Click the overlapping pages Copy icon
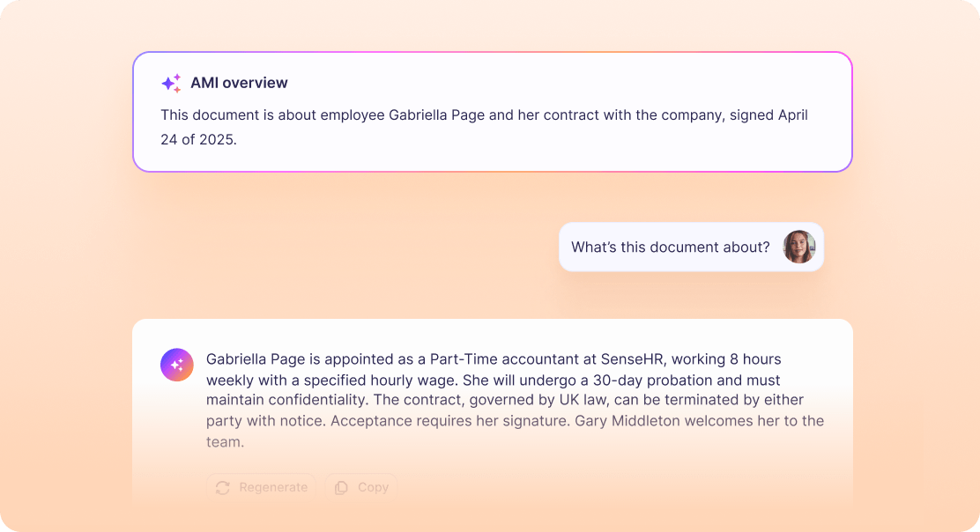The height and width of the screenshot is (532, 980). (341, 487)
